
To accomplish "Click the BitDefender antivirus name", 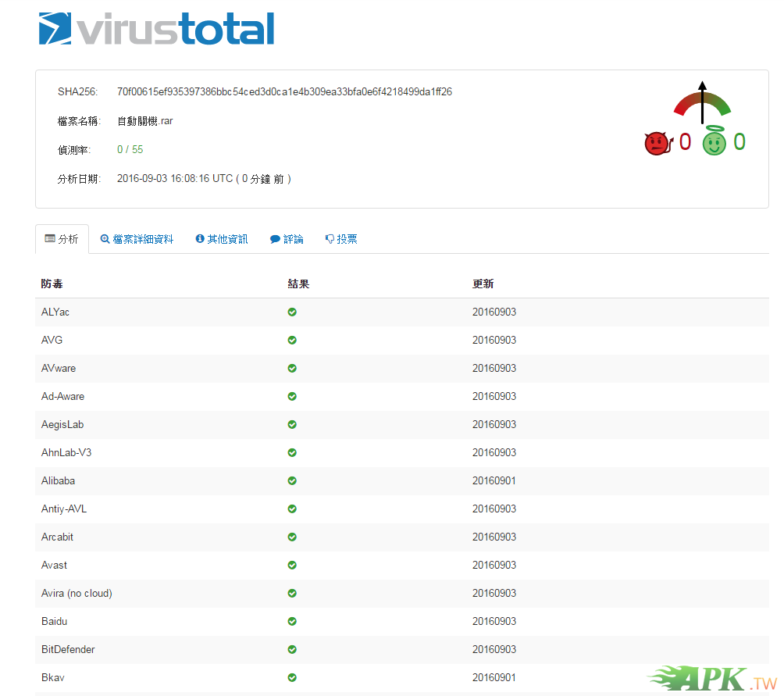I will (x=68, y=649).
